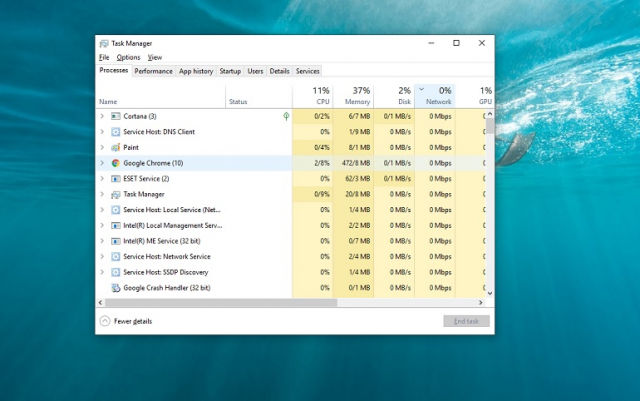Expand the Cortana (3) process group

(x=102, y=116)
